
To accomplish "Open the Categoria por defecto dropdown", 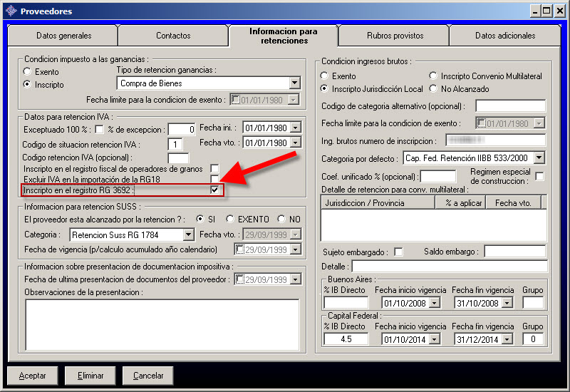I will pos(539,158).
